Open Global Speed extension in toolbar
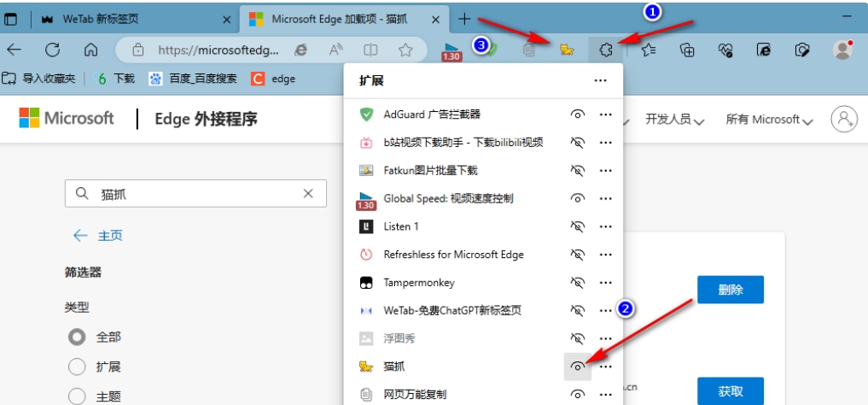 (x=451, y=51)
